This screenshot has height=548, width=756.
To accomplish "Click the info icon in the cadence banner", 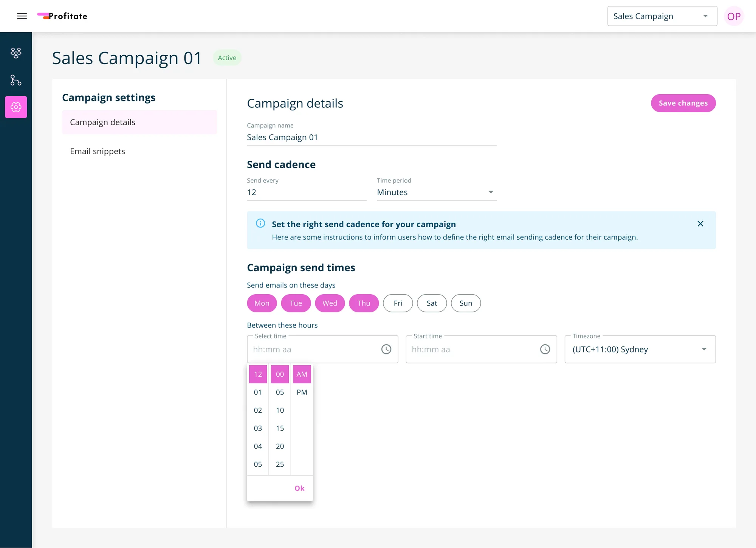I will click(x=260, y=223).
